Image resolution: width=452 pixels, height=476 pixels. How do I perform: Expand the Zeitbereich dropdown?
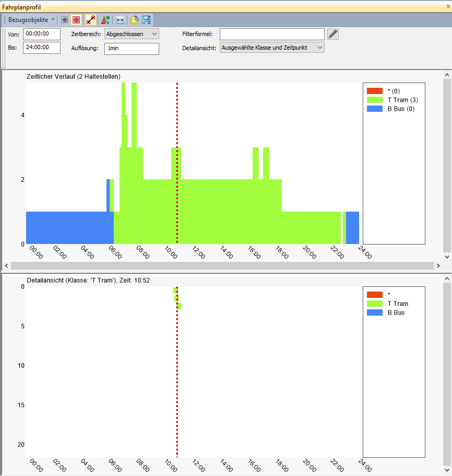click(x=132, y=34)
